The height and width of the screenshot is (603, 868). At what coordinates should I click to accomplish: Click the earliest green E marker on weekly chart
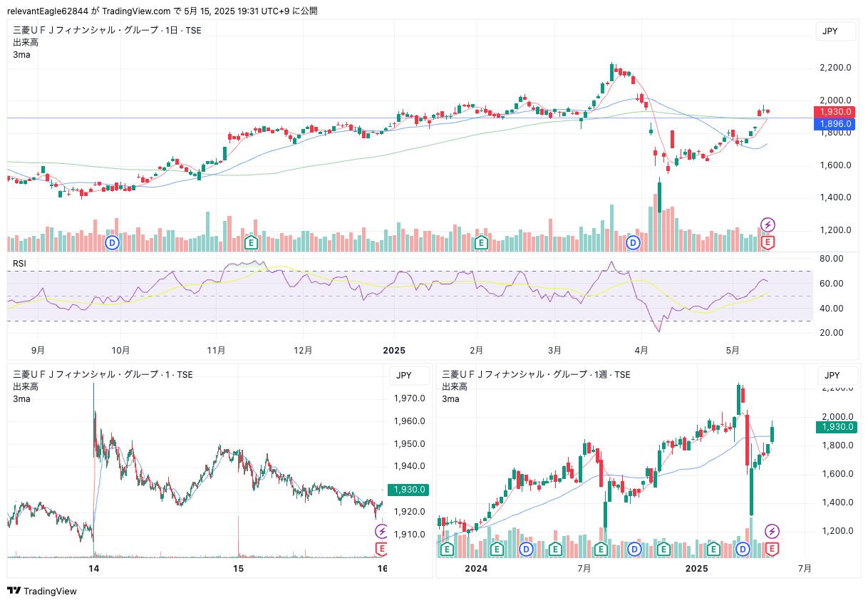[x=447, y=549]
